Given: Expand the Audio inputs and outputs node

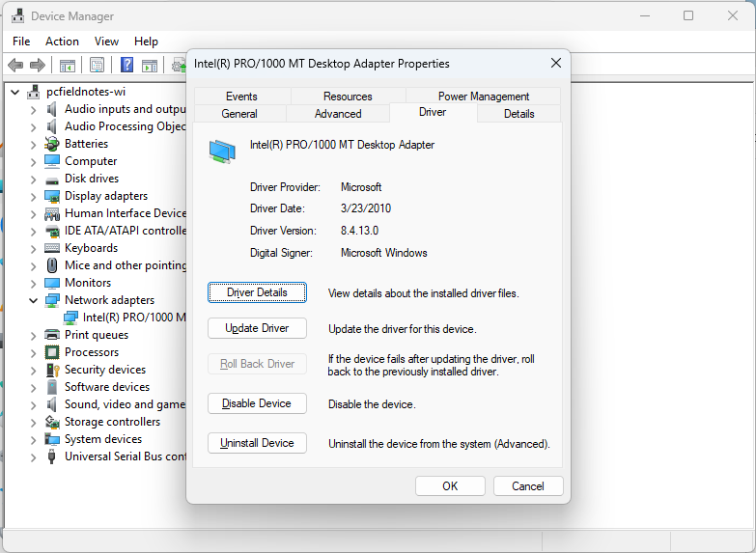Looking at the screenshot, I should (x=33, y=110).
